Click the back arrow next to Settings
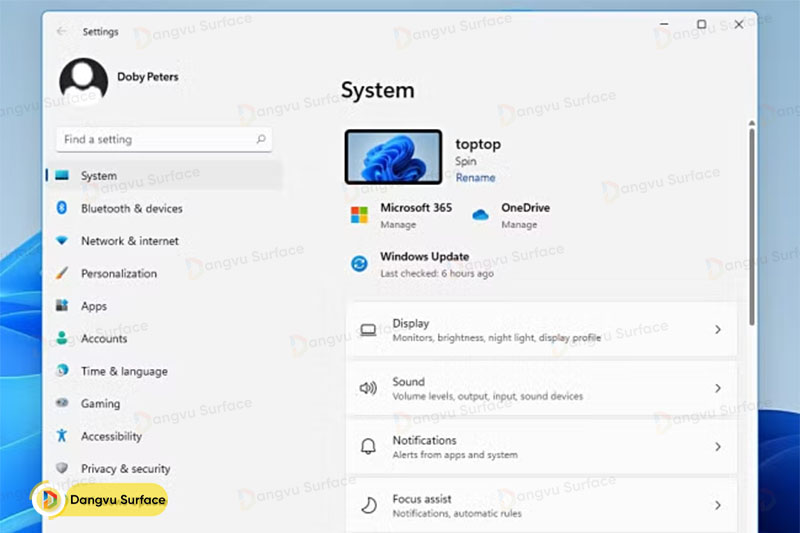 (x=62, y=32)
